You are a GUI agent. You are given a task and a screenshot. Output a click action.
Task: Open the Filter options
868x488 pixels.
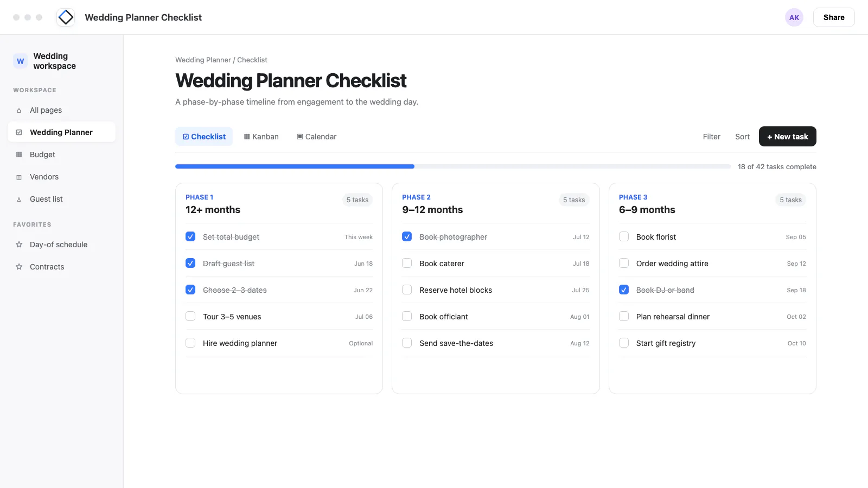tap(711, 137)
